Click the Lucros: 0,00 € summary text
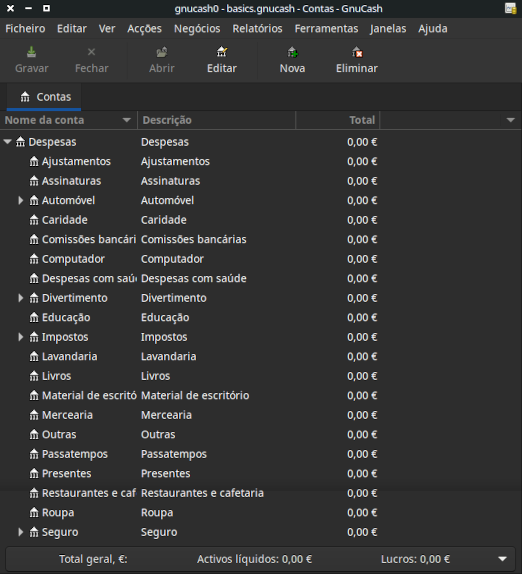This screenshot has width=522, height=574. pyautogui.click(x=415, y=559)
